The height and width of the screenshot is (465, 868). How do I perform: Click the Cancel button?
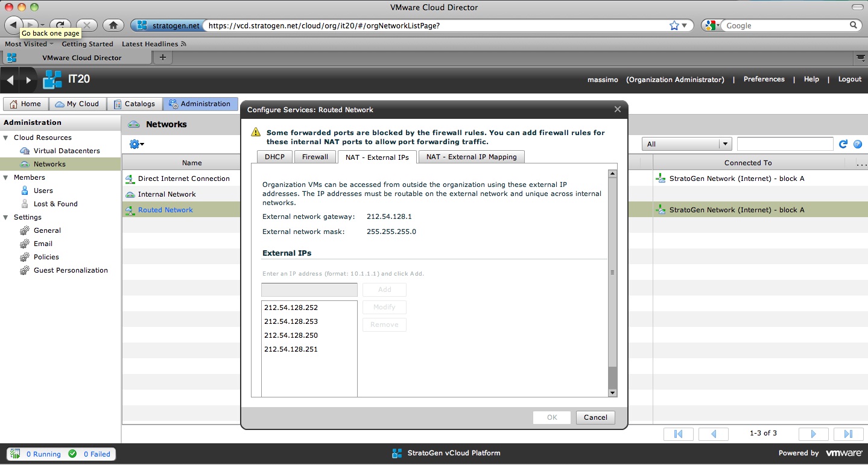595,417
